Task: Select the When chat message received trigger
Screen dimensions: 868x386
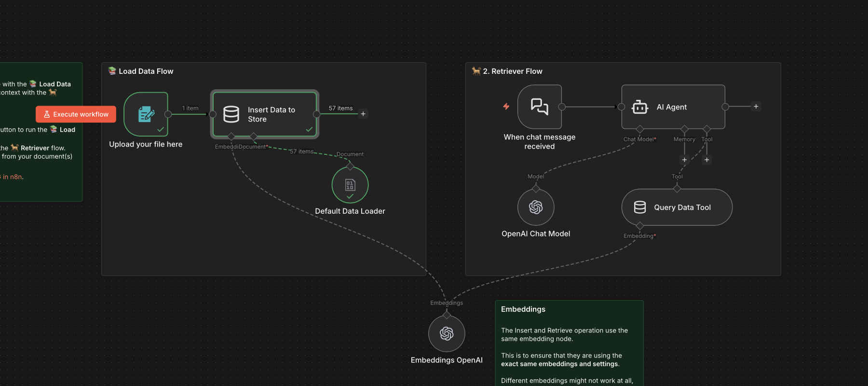Action: [539, 107]
